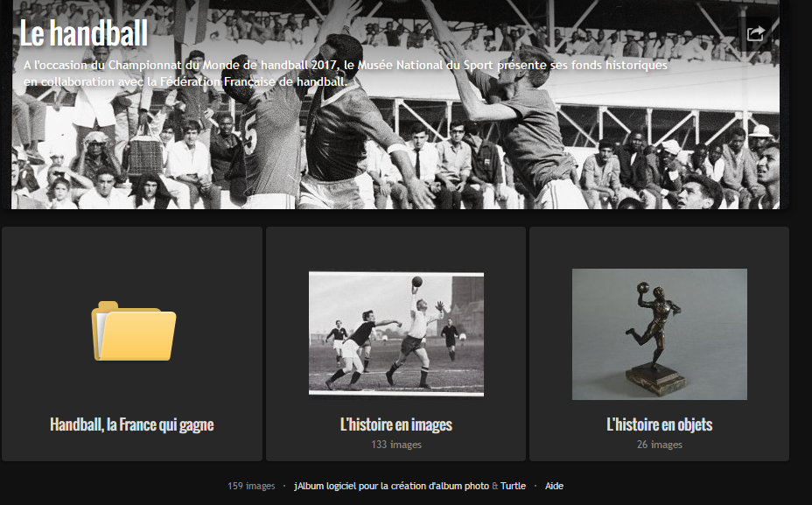The image size is (812, 505).
Task: Open L'histoire en images album title
Action: pyautogui.click(x=396, y=424)
